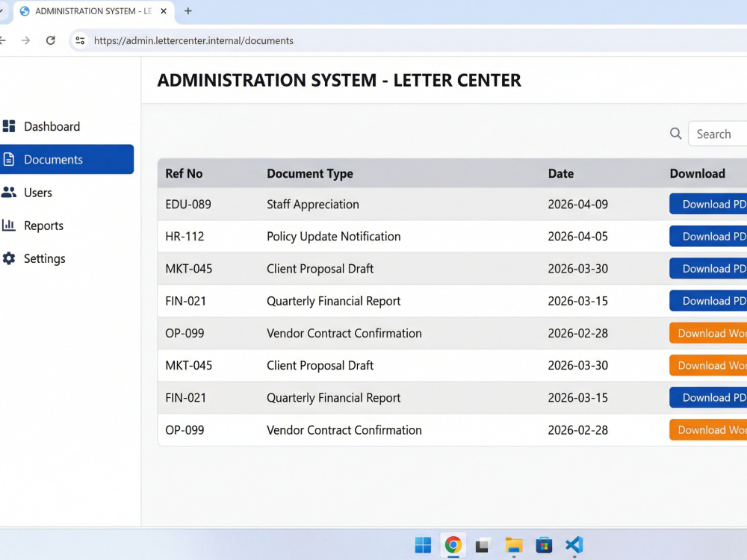Click the Download column header

[698, 173]
